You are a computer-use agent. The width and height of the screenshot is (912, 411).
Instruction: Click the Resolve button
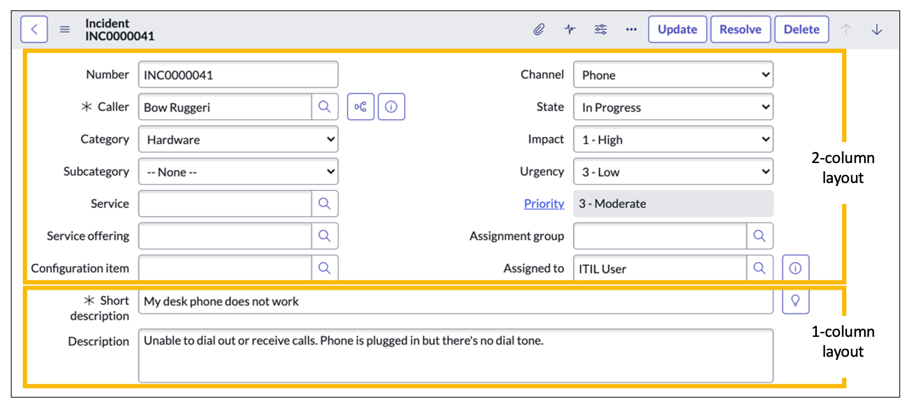740,29
